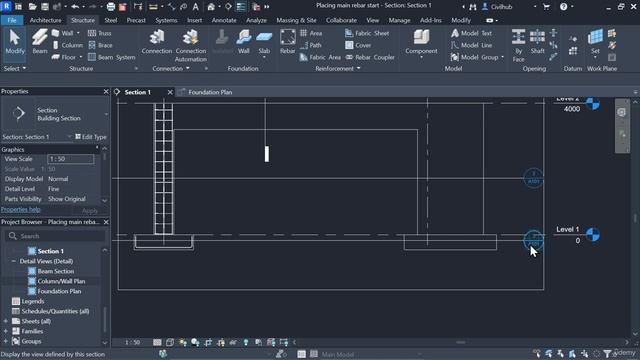This screenshot has width=640, height=360.
Task: Click the Brace tool
Action: pyautogui.click(x=100, y=45)
